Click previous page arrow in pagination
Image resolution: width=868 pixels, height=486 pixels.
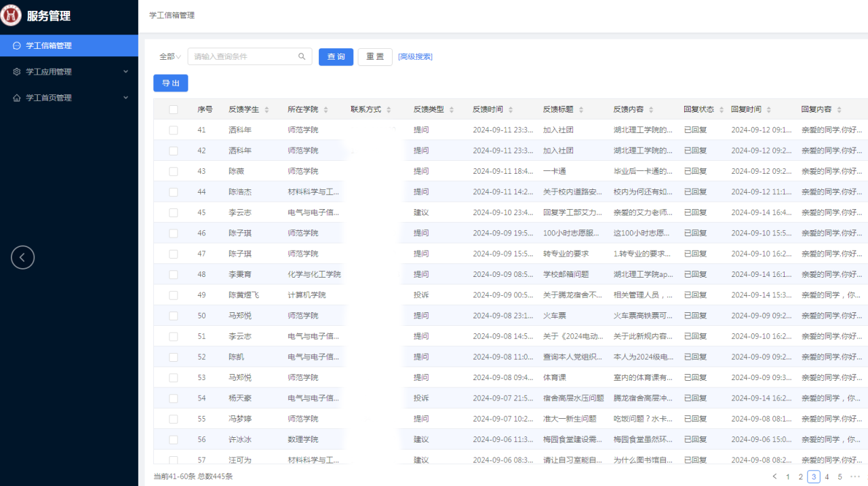(774, 476)
